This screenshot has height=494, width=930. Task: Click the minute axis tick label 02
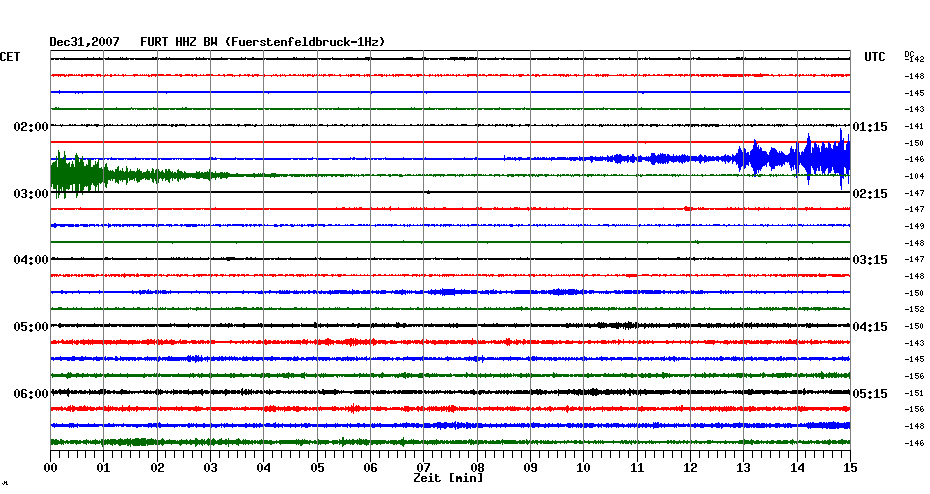[x=157, y=468]
